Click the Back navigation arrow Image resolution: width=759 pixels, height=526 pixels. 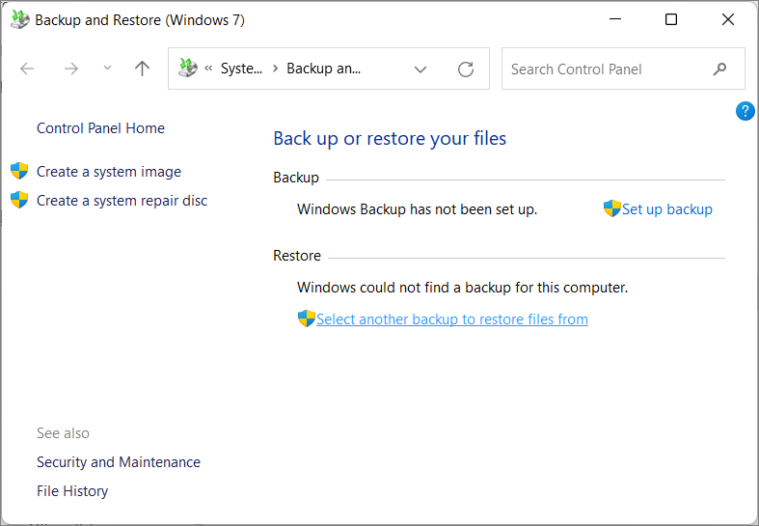point(27,69)
